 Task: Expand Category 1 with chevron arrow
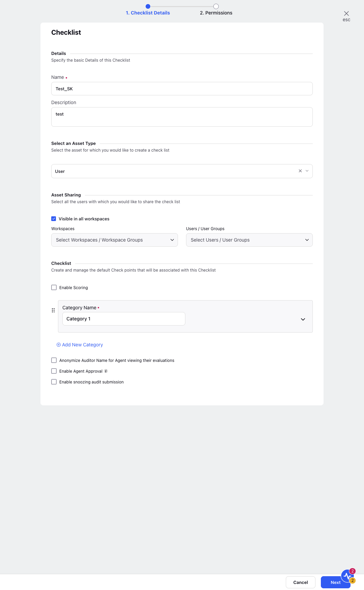303,319
